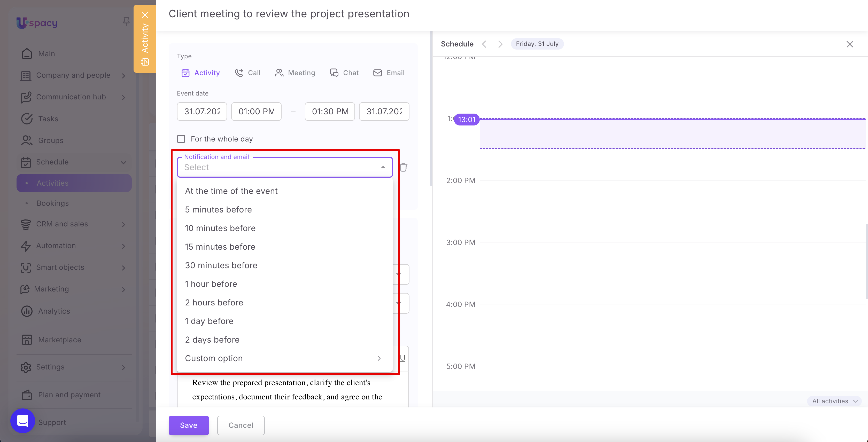Choose 2 days before
This screenshot has width=868, height=442.
[x=285, y=340]
